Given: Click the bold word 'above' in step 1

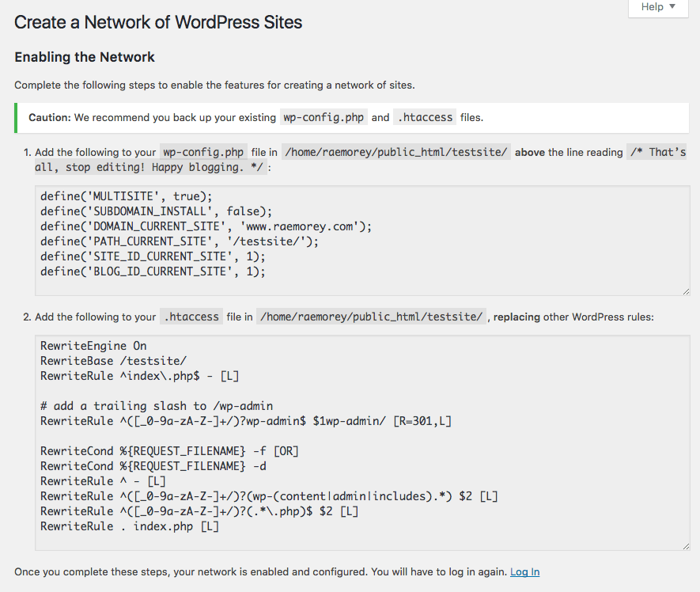Looking at the screenshot, I should click(x=530, y=153).
